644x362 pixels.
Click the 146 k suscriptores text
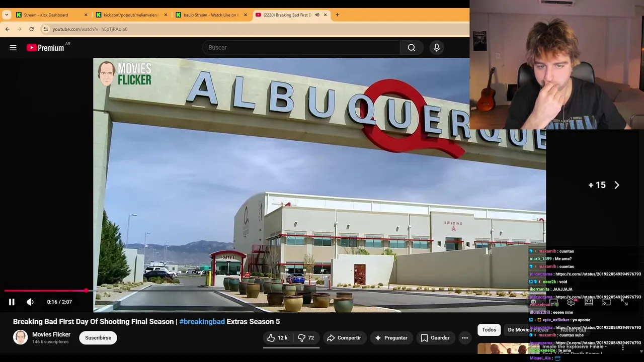50,342
